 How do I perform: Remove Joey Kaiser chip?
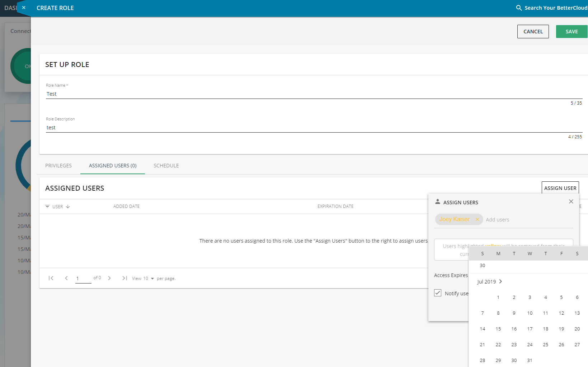click(477, 219)
